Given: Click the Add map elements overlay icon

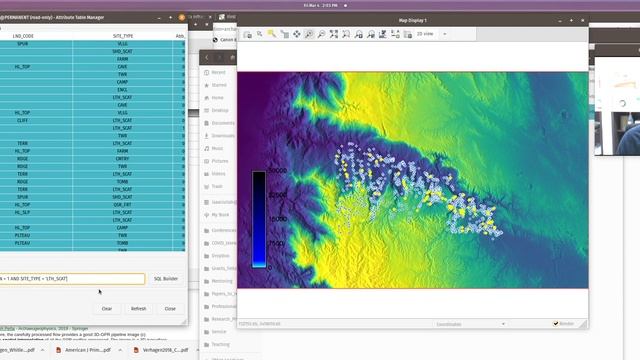Looking at the screenshot, I should click(395, 34).
